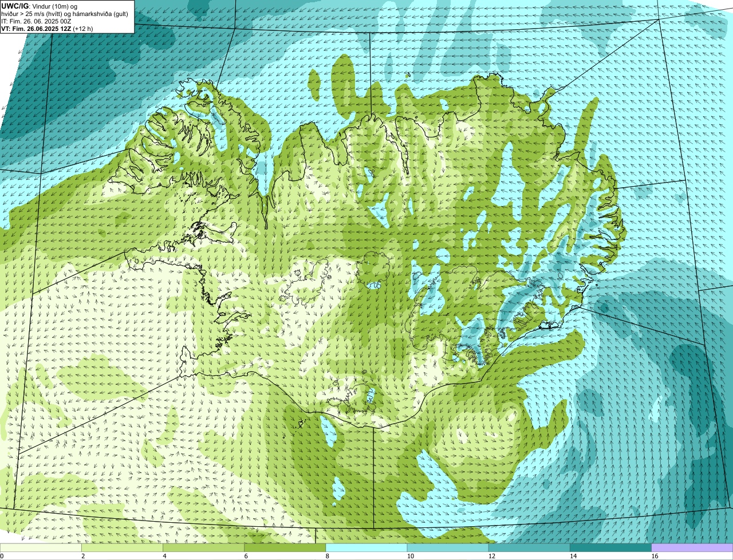The height and width of the screenshot is (560, 733).
Task: Pick the 4–6 m/s green legend swatch
Action: (x=204, y=548)
